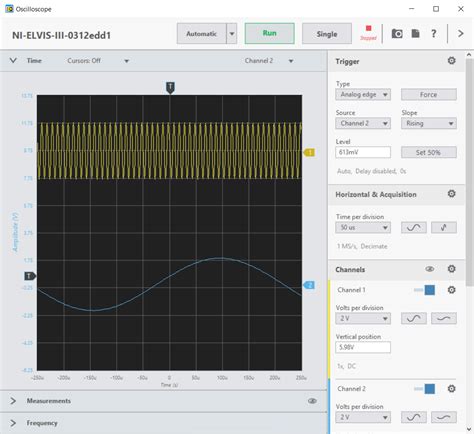
Task: Open Channel 2 Volts per division dropdown
Action: pyautogui.click(x=363, y=417)
